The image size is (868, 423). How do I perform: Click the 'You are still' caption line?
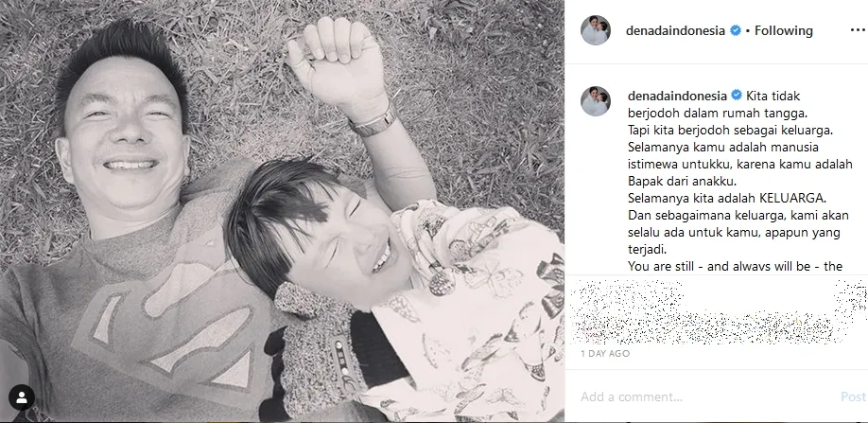(x=735, y=266)
